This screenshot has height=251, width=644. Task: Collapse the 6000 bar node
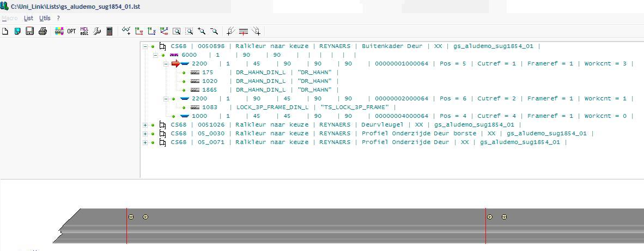pyautogui.click(x=155, y=55)
